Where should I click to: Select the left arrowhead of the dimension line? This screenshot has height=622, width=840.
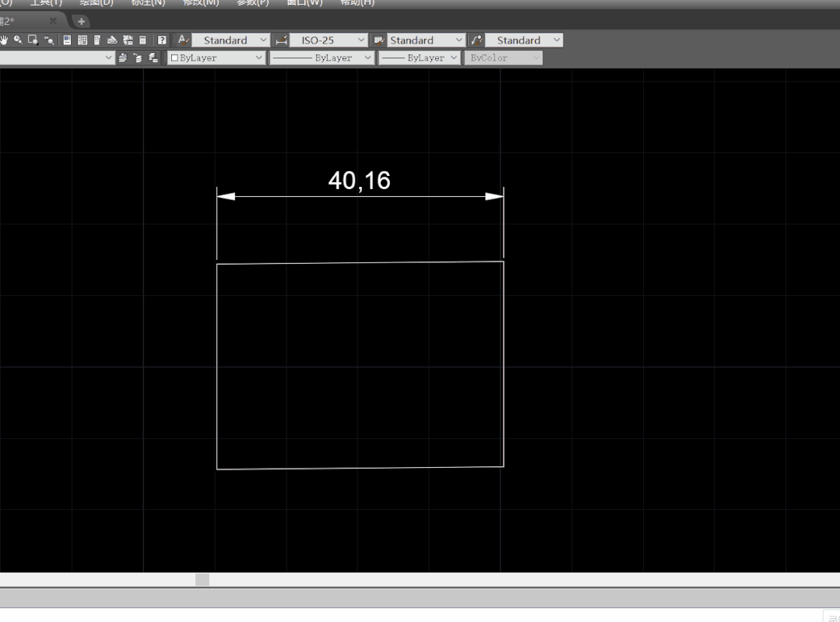click(226, 197)
